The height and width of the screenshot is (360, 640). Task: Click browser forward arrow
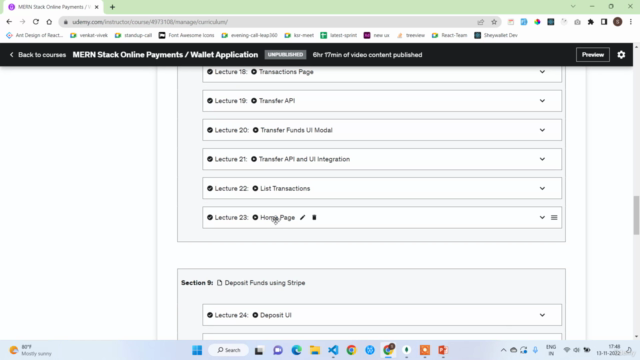click(22, 22)
